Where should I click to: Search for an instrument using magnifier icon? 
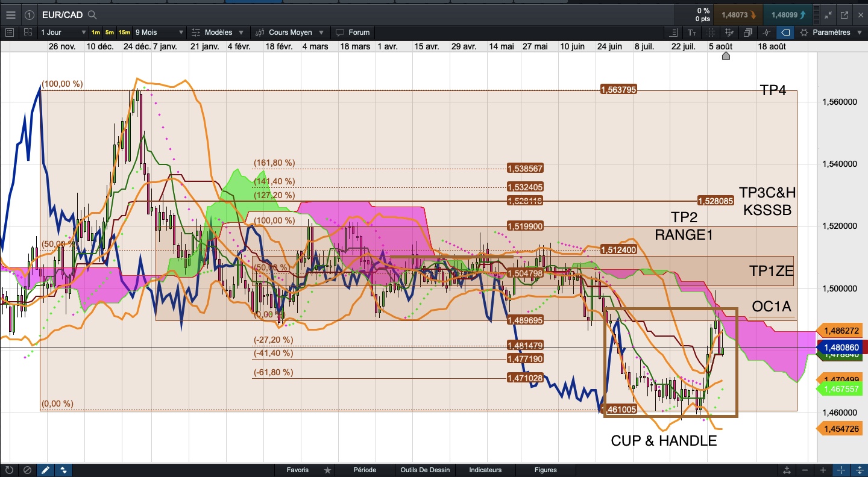(92, 14)
